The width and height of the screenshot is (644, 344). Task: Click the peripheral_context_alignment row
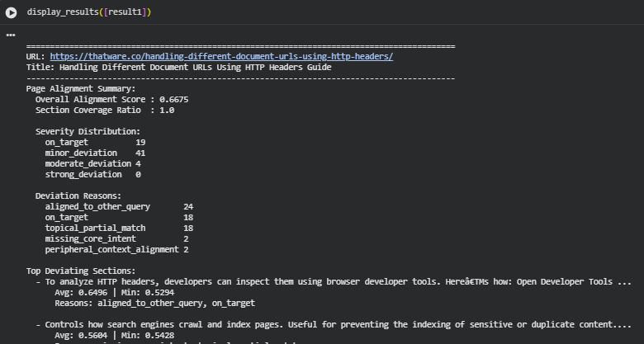click(x=116, y=249)
